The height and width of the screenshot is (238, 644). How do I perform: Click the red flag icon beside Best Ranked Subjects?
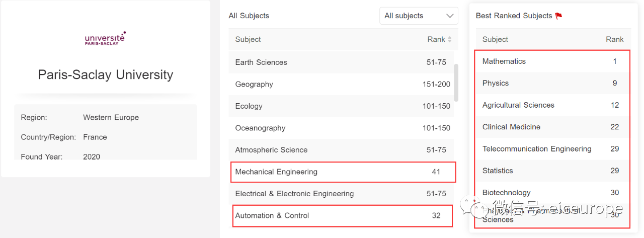558,16
